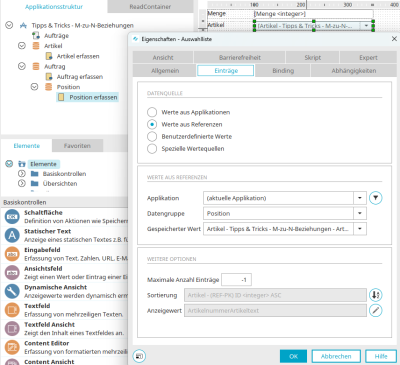Click the application icon beside Tipps & Tricks
The width and height of the screenshot is (400, 365).
click(23, 25)
